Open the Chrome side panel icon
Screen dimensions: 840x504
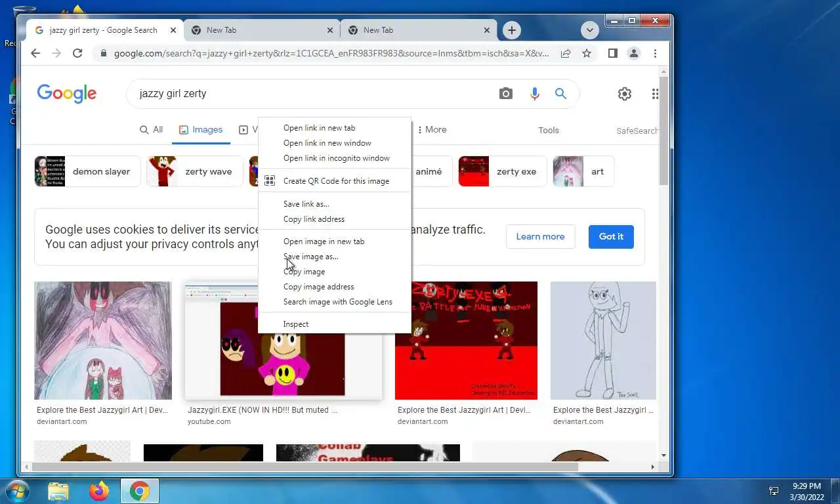pyautogui.click(x=612, y=53)
